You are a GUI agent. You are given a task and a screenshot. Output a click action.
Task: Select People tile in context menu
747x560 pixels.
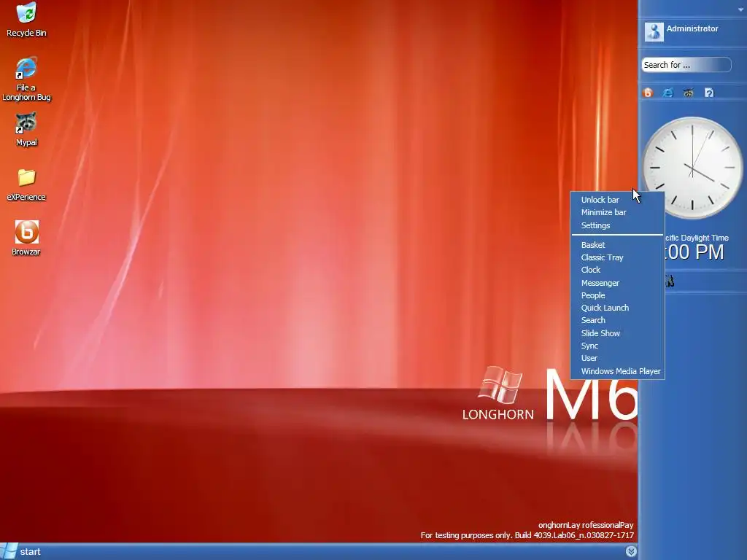617,295
